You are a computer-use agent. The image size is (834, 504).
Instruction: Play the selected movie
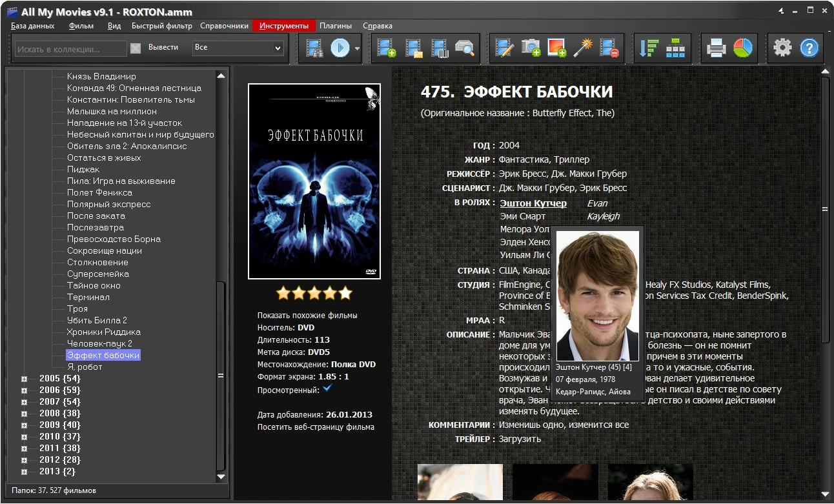340,48
